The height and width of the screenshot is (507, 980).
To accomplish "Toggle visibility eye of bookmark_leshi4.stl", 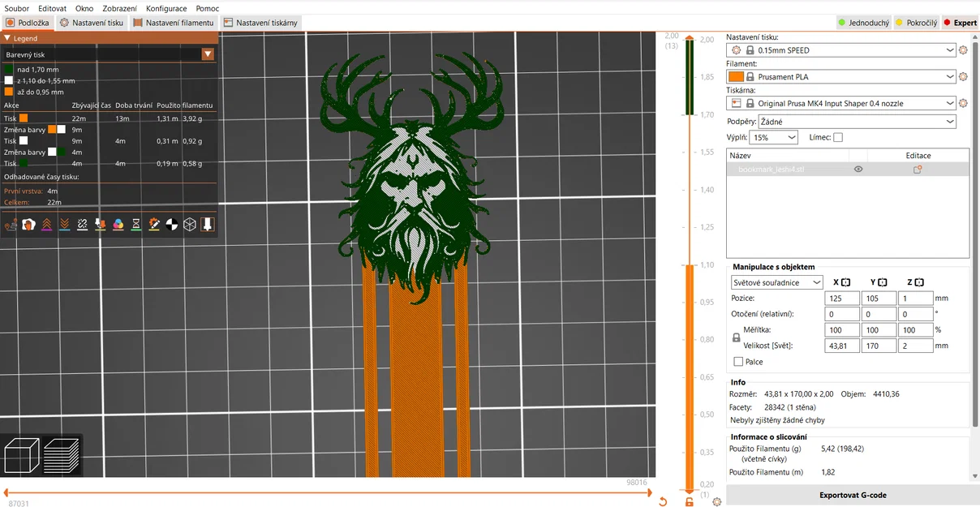I will pos(858,170).
